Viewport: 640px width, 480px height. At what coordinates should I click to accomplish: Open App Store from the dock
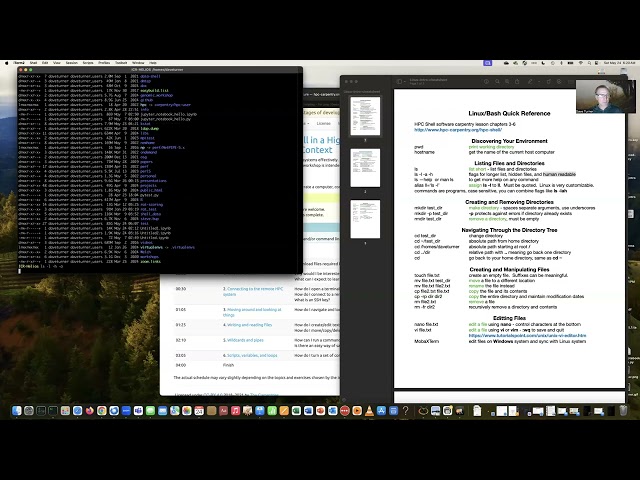point(381,410)
